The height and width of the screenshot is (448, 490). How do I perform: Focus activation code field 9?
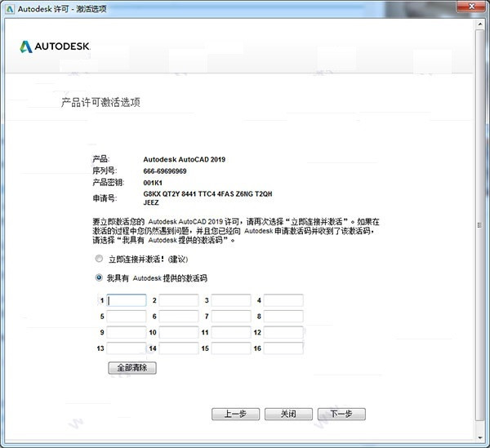127,332
